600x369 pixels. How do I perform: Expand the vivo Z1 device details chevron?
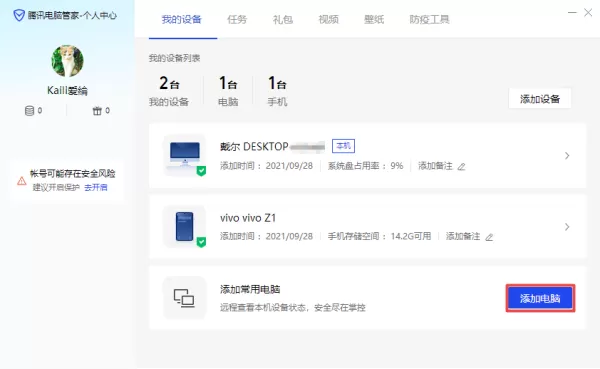tap(567, 227)
